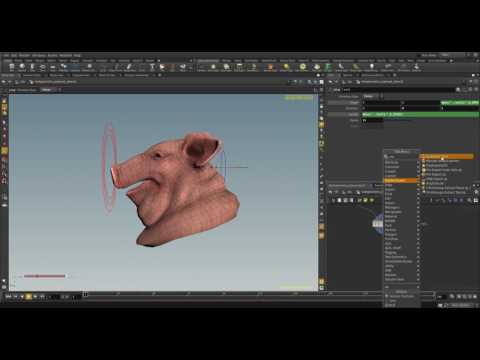
Task: Select the Box tool on the Create shelf
Action: click(x=12, y=68)
